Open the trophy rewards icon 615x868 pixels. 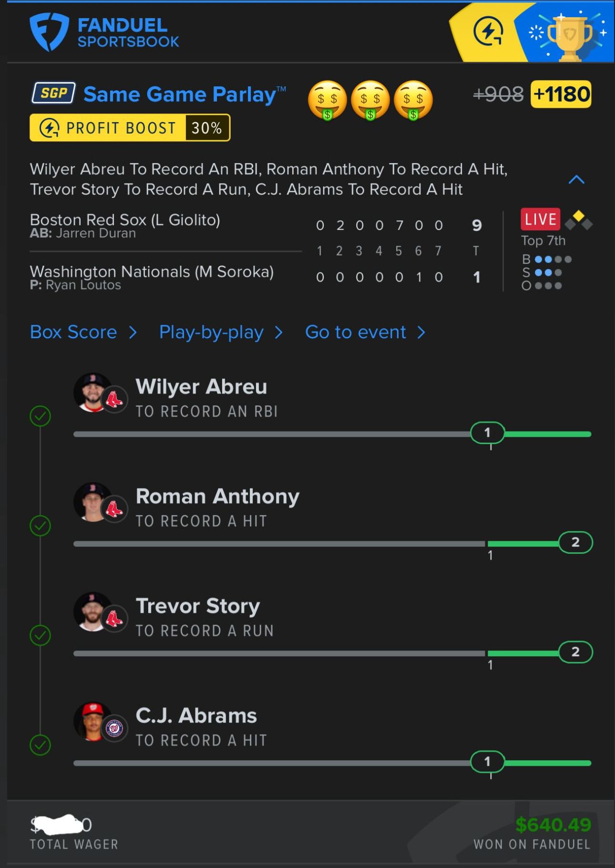coord(569,36)
